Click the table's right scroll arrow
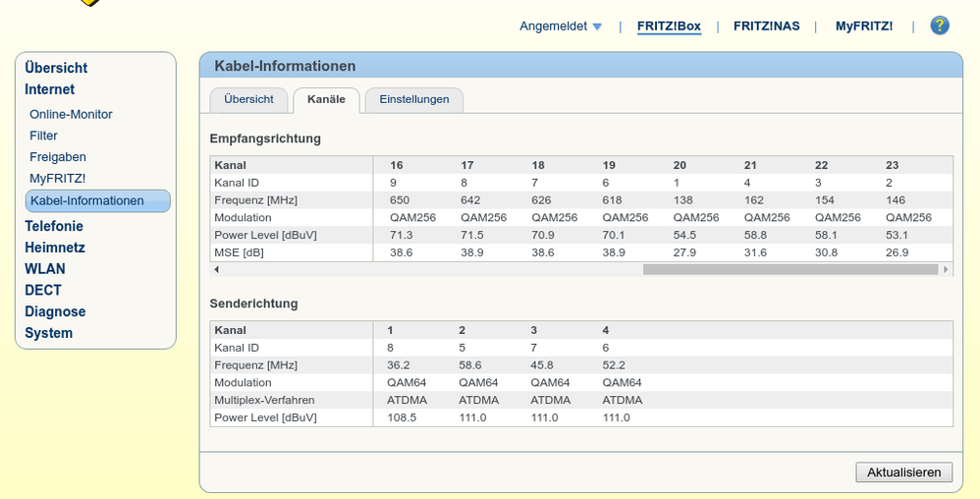Screen dimensions: 980x499 click(x=946, y=269)
